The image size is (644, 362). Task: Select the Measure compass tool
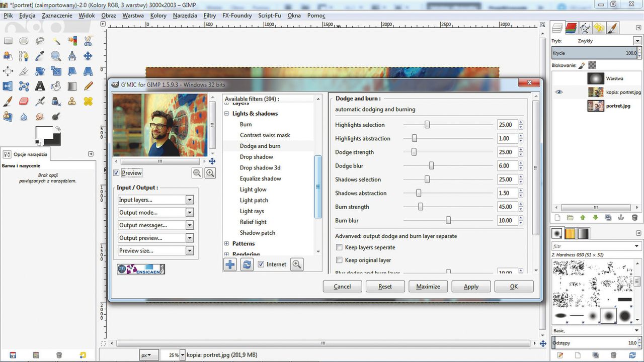click(x=72, y=56)
